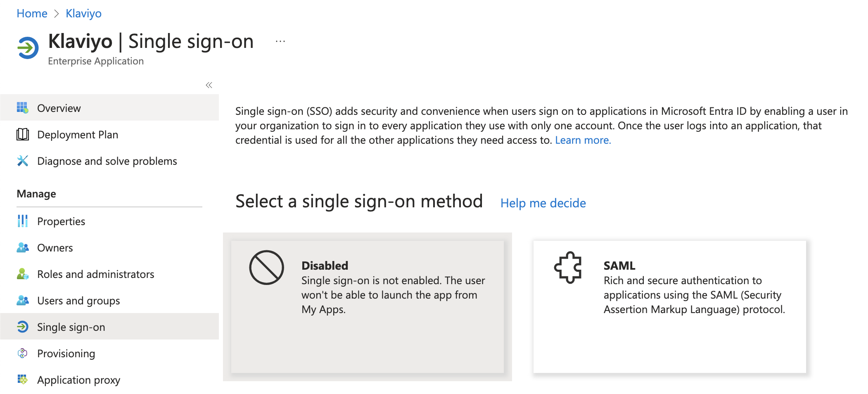The width and height of the screenshot is (868, 394).
Task: Click the Owners people icon
Action: point(24,247)
